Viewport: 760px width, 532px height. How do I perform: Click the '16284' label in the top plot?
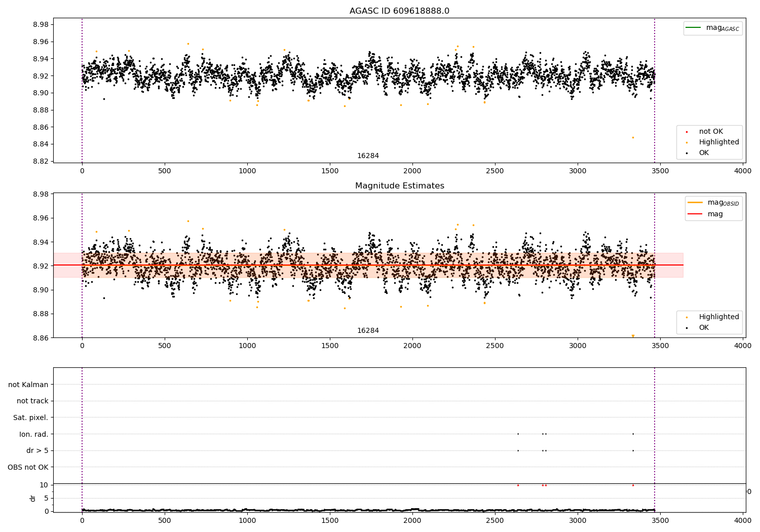[368, 156]
